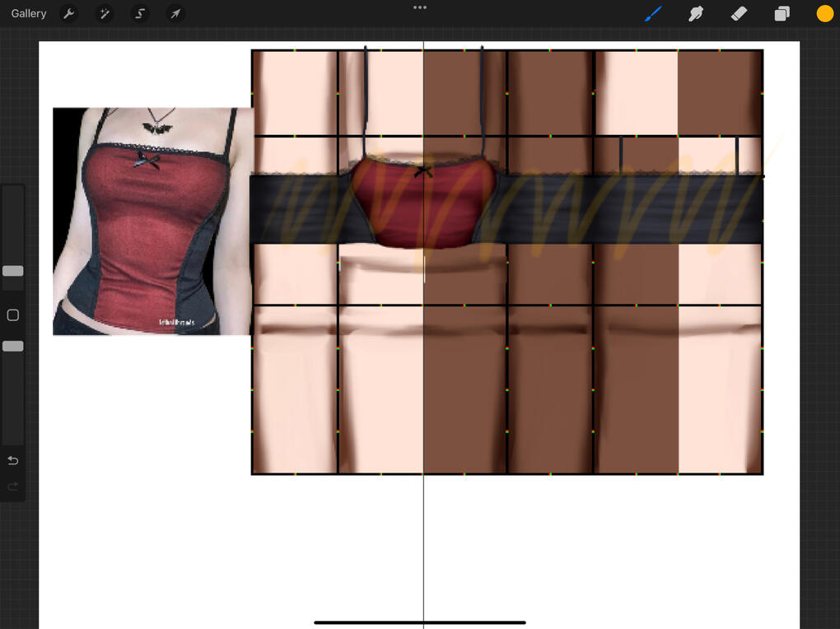Return to the Gallery

(x=29, y=14)
